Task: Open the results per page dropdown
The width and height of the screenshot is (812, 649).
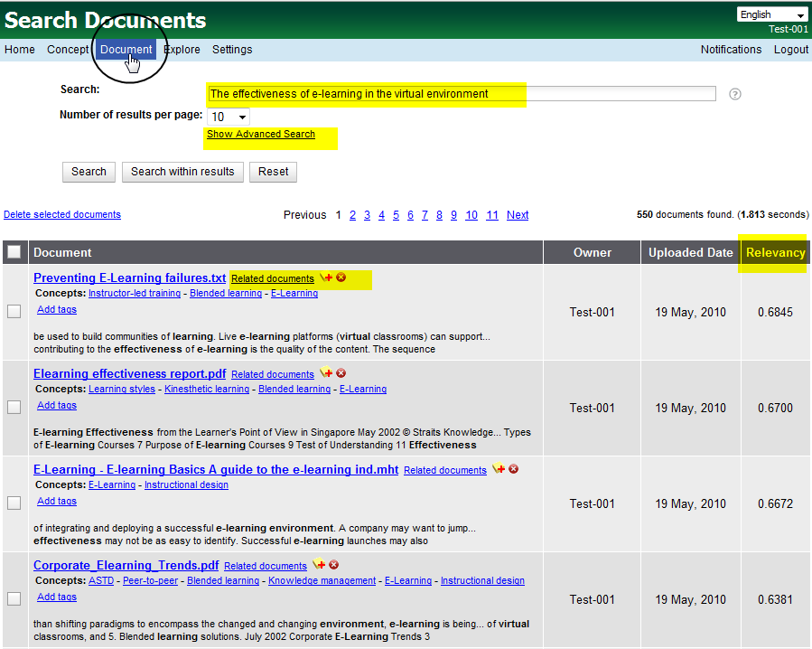Action: coord(229,117)
